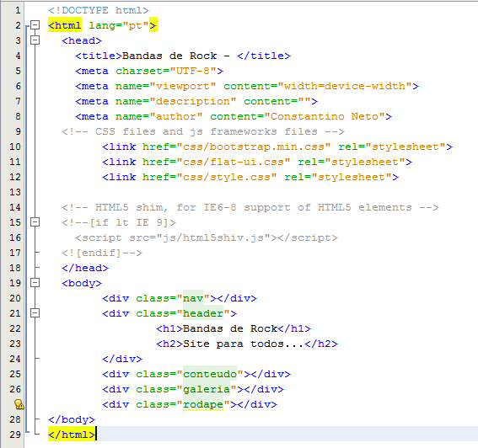Screen dimensions: 478x448
Task: Open the lightbulb hint icon in gutter
Action: coord(19,404)
